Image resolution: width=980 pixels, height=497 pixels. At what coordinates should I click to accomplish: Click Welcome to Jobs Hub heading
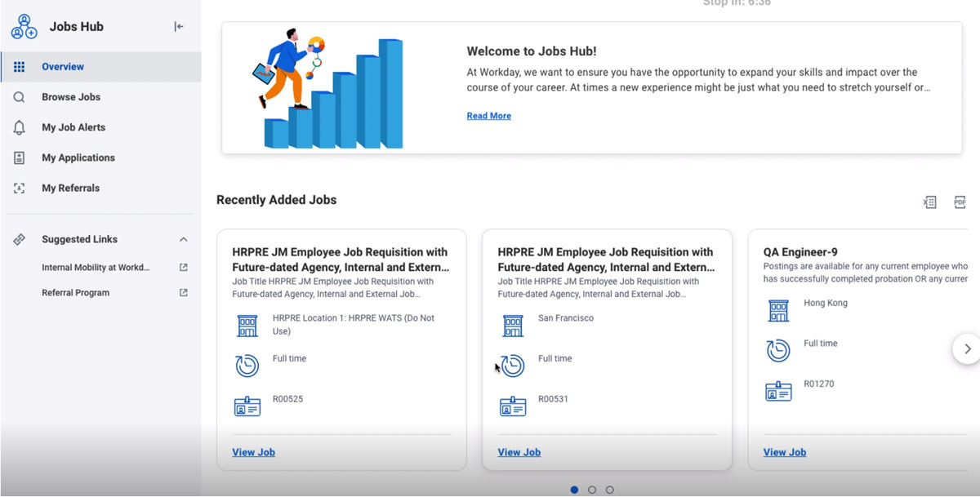pyautogui.click(x=532, y=51)
